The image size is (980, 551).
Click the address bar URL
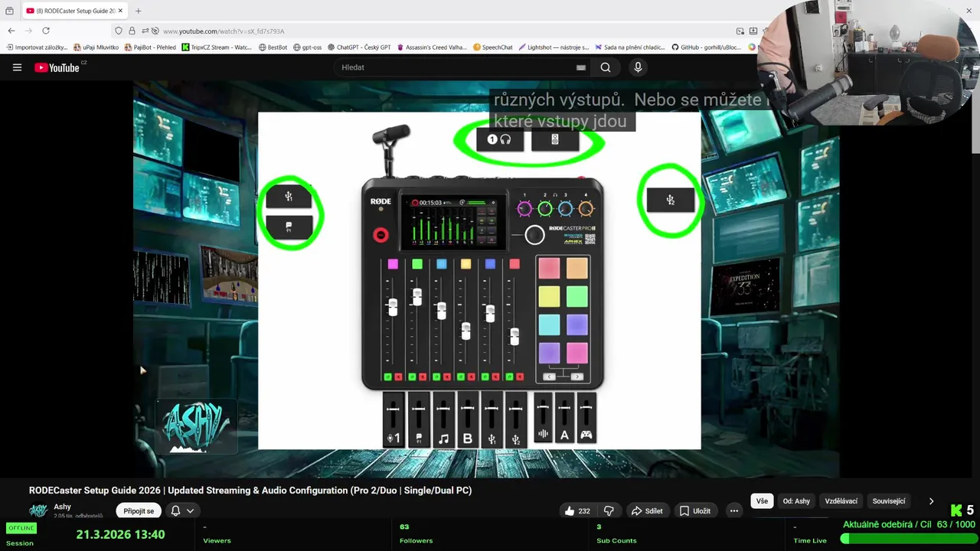[224, 31]
